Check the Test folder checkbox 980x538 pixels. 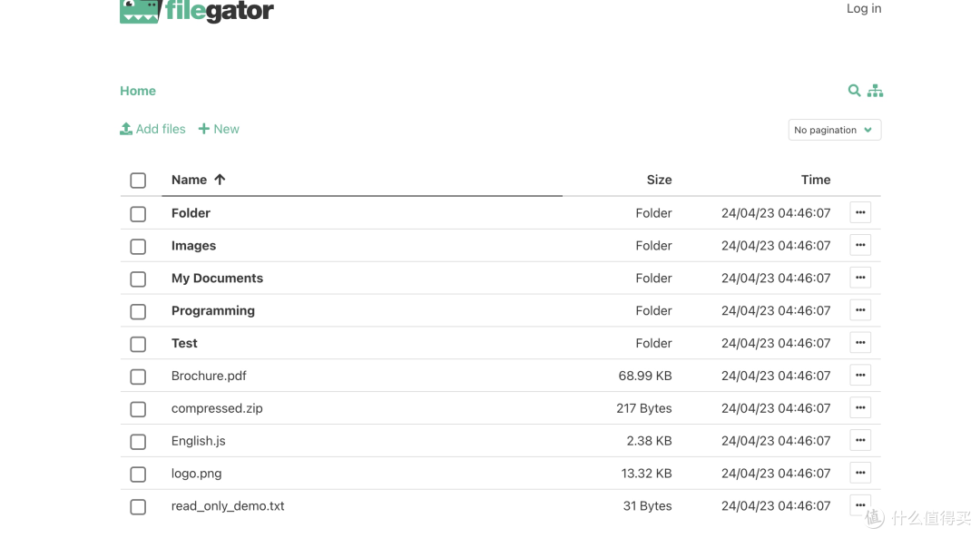point(138,343)
